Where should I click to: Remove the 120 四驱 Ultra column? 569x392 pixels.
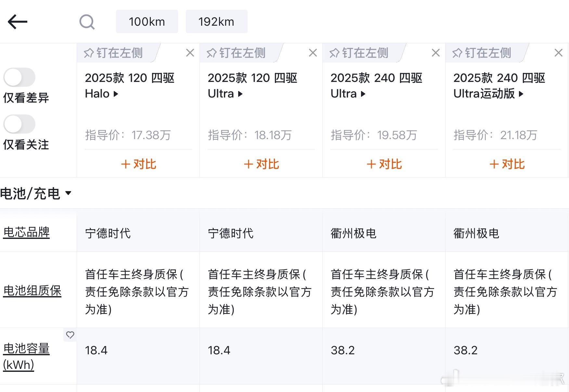click(x=313, y=53)
